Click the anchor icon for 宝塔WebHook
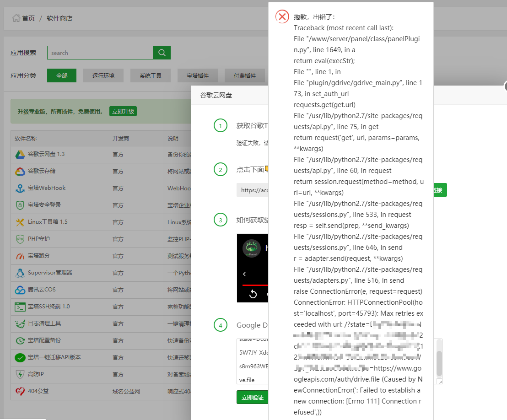 coord(20,188)
